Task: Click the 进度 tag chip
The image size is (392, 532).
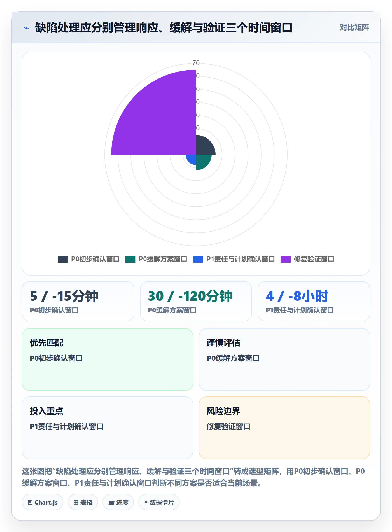Action: (118, 502)
